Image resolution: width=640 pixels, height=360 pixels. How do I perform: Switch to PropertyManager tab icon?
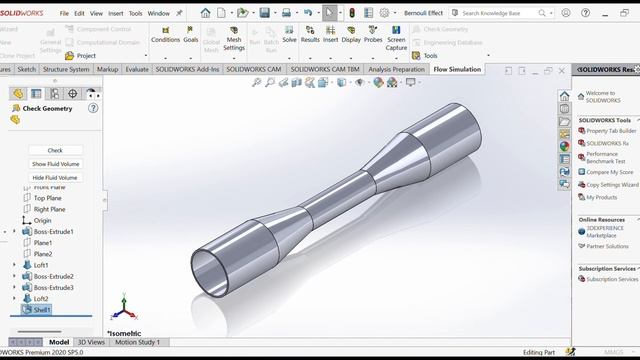[x=36, y=94]
